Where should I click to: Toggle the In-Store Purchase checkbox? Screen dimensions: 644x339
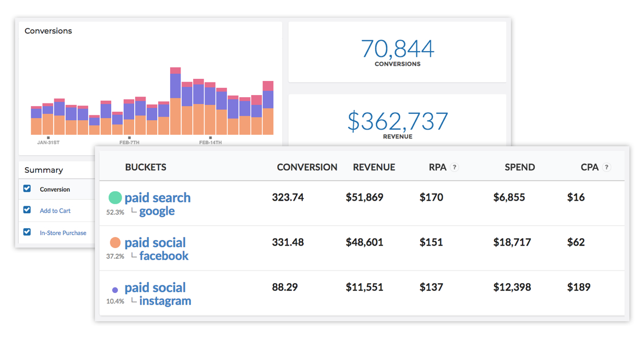click(x=27, y=232)
